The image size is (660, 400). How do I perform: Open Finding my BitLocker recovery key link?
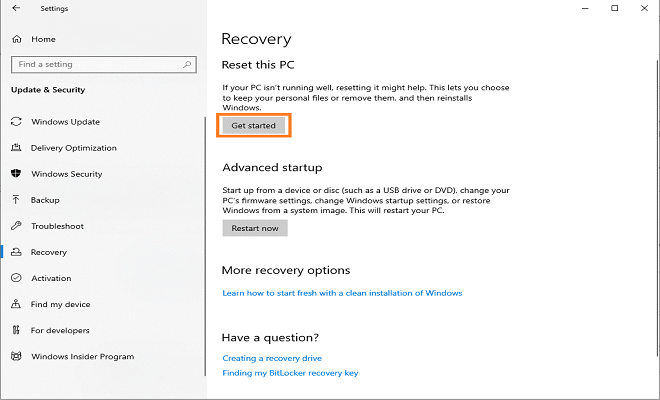[290, 373]
